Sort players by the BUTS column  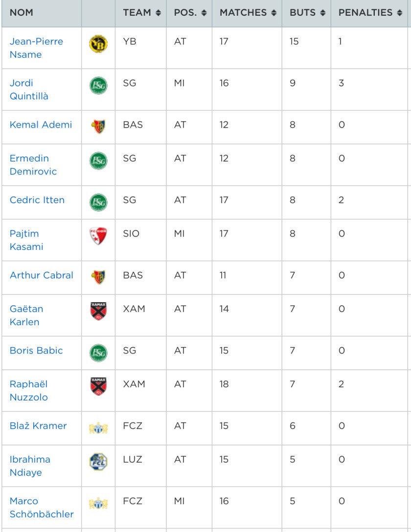tap(307, 13)
